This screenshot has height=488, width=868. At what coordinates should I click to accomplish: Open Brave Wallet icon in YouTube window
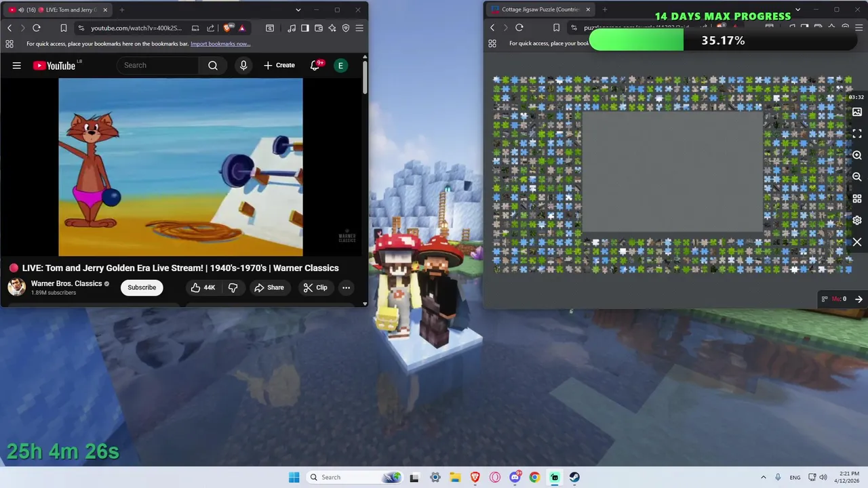(319, 28)
